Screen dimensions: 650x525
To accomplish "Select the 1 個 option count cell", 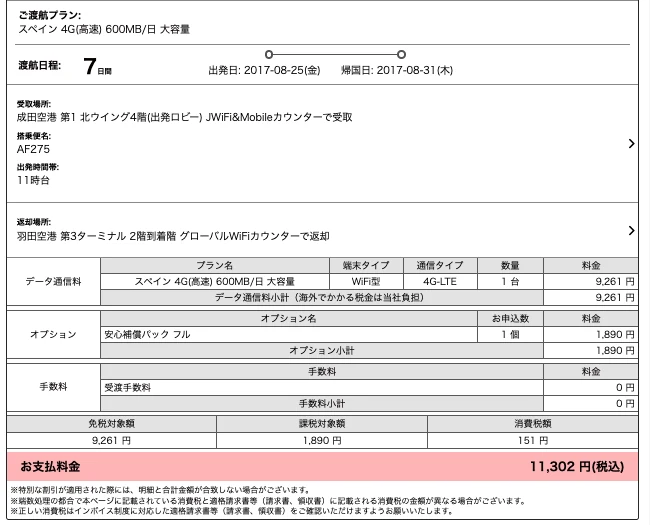I will click(510, 335).
